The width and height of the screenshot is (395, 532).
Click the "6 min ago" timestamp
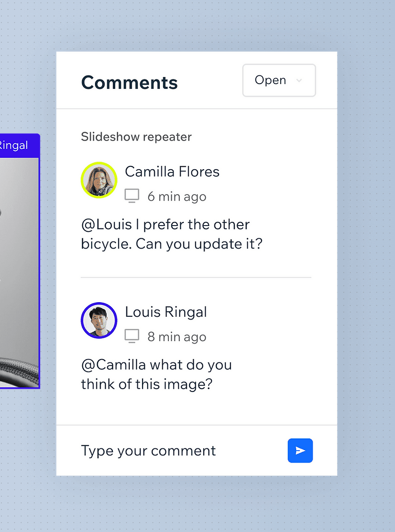tap(177, 196)
